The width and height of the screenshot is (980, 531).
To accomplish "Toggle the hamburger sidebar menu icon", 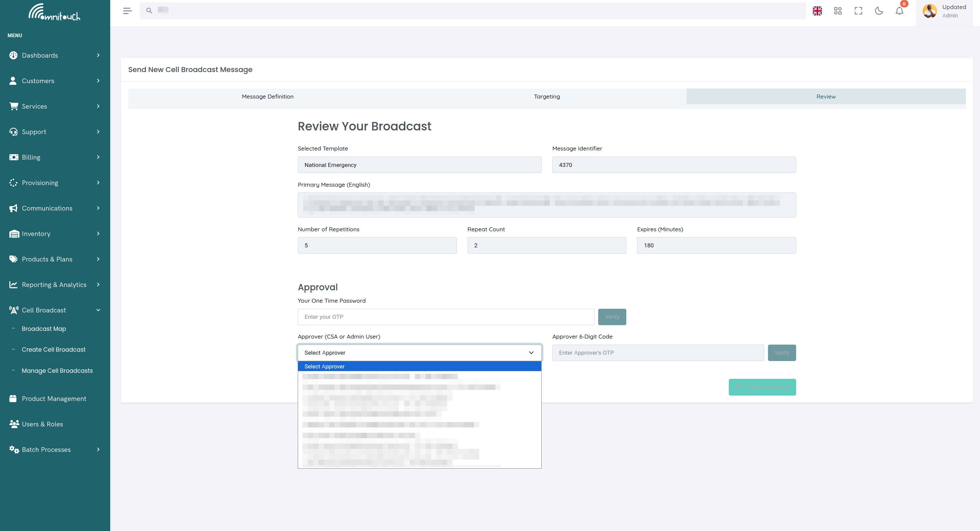I will [127, 11].
